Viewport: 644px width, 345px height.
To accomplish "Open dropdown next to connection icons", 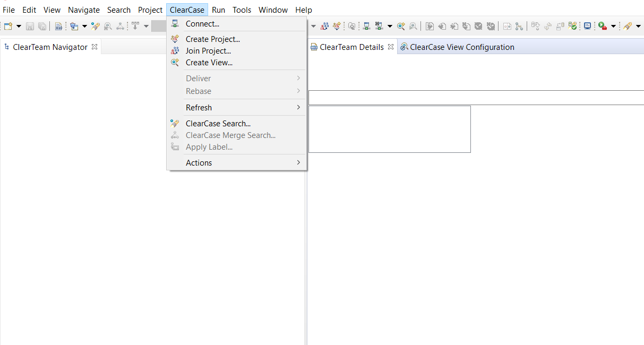I will (390, 26).
